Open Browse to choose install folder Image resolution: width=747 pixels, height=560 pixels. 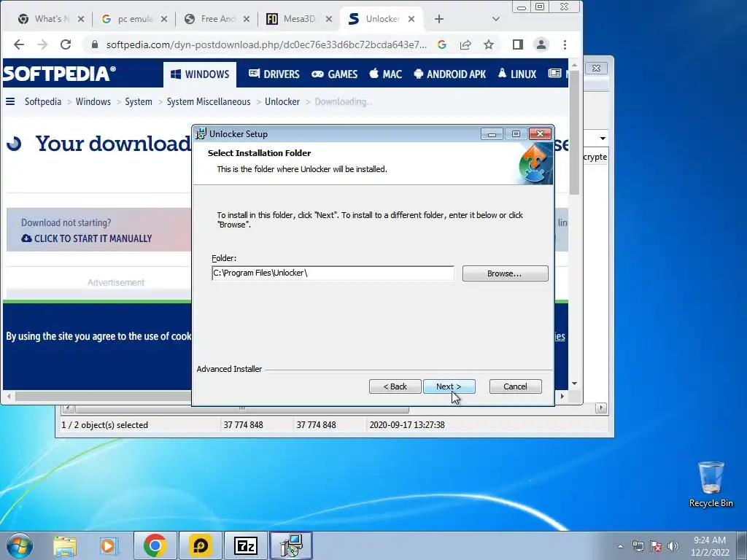click(505, 273)
